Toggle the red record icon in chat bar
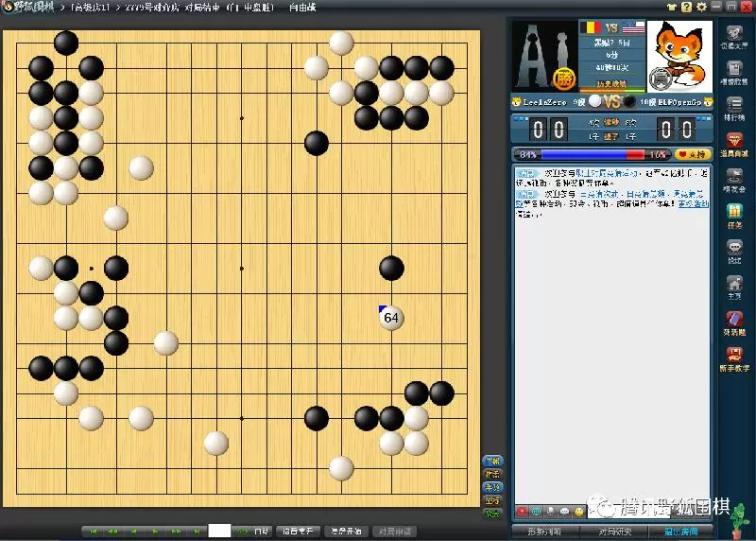 tap(522, 512)
